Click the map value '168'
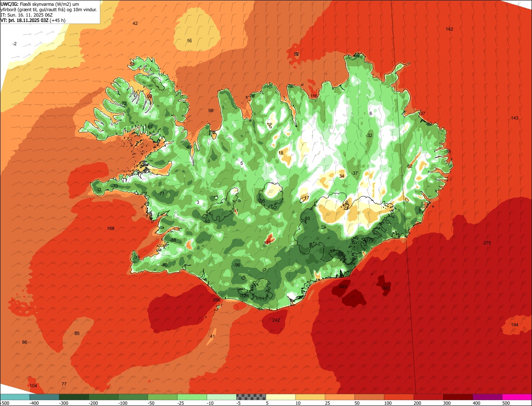 tap(111, 228)
